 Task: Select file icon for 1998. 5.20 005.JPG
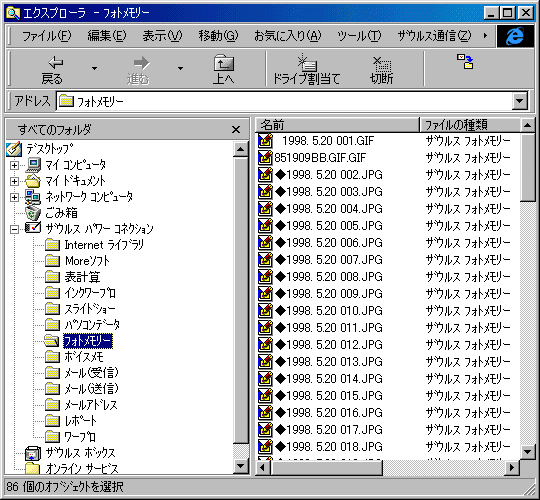click(x=265, y=226)
